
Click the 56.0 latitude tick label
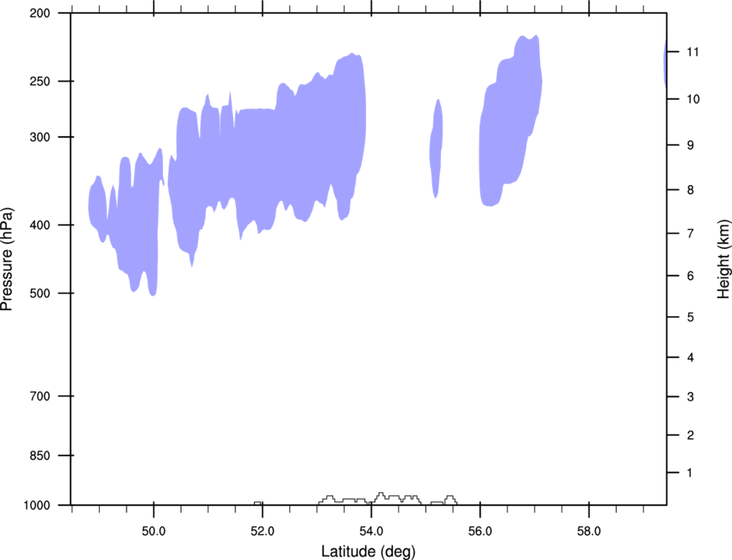480,531
